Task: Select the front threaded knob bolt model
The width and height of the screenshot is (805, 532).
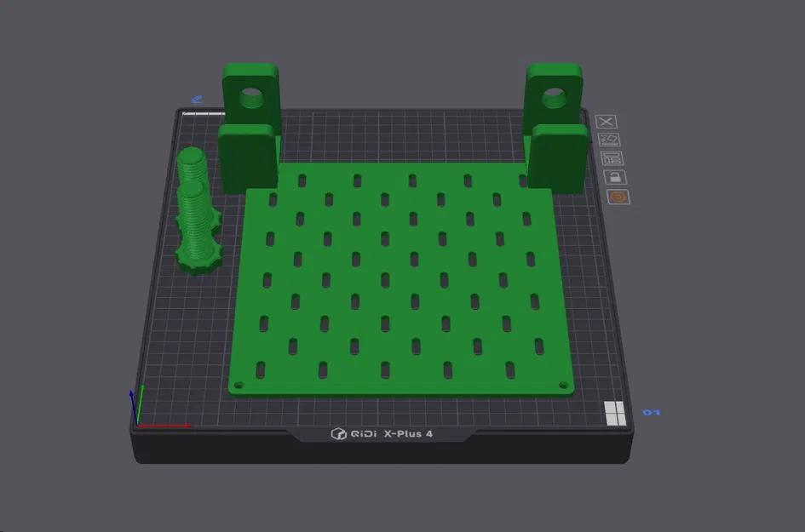Action: coord(198,228)
